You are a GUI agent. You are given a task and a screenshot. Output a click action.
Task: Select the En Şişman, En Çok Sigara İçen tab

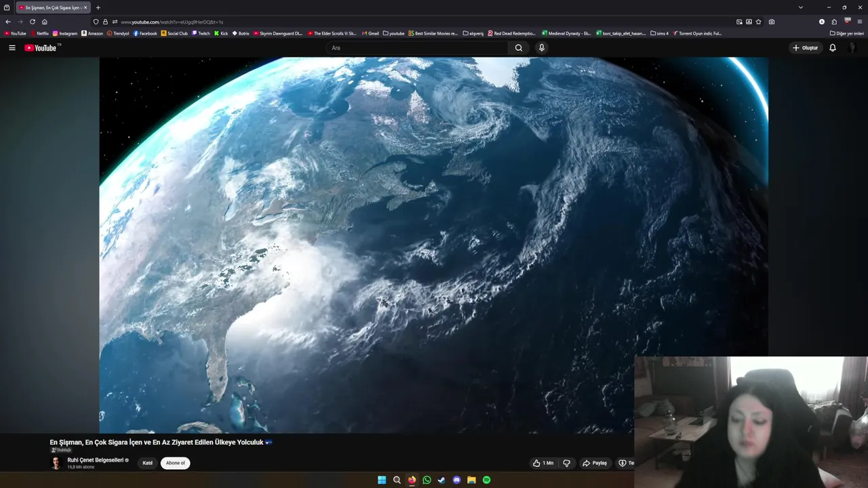[53, 7]
